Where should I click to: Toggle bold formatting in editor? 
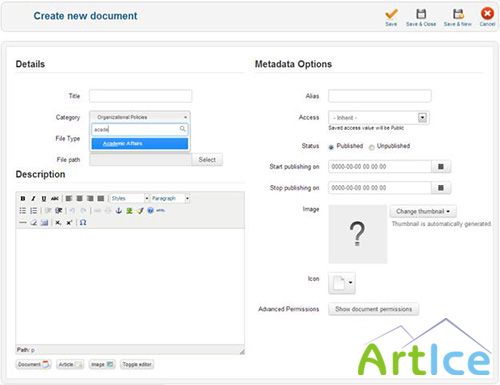coord(23,198)
